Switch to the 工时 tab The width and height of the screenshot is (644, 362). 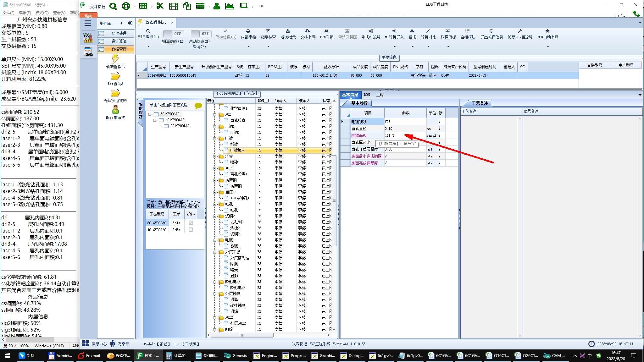(380, 95)
